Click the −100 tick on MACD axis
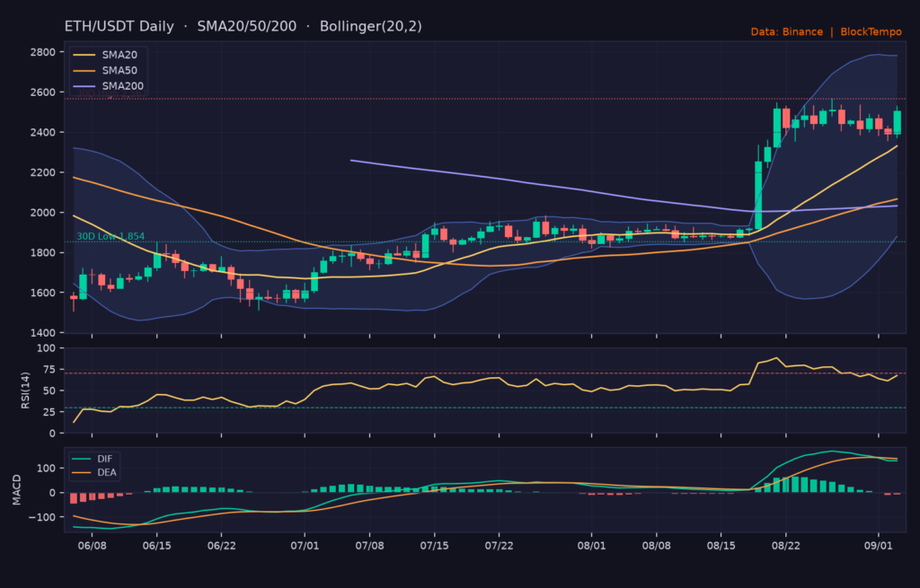The height and width of the screenshot is (588, 920). pyautogui.click(x=42, y=517)
